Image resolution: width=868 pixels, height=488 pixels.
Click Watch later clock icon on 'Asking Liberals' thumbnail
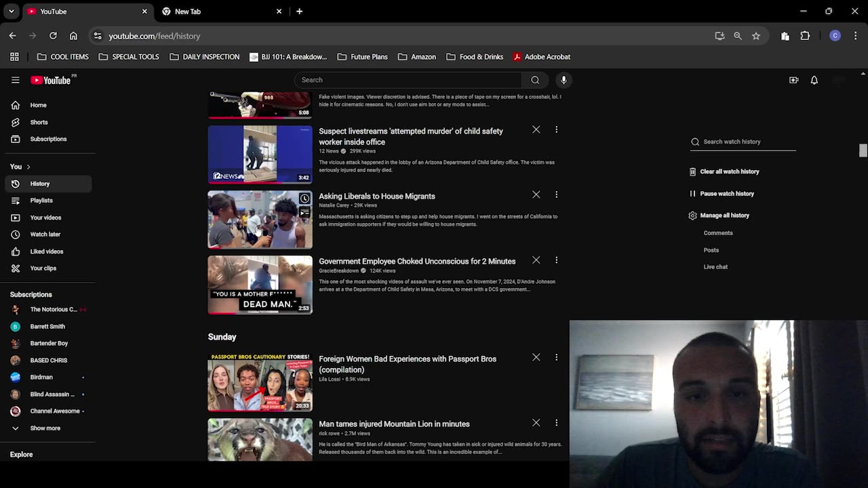point(304,199)
